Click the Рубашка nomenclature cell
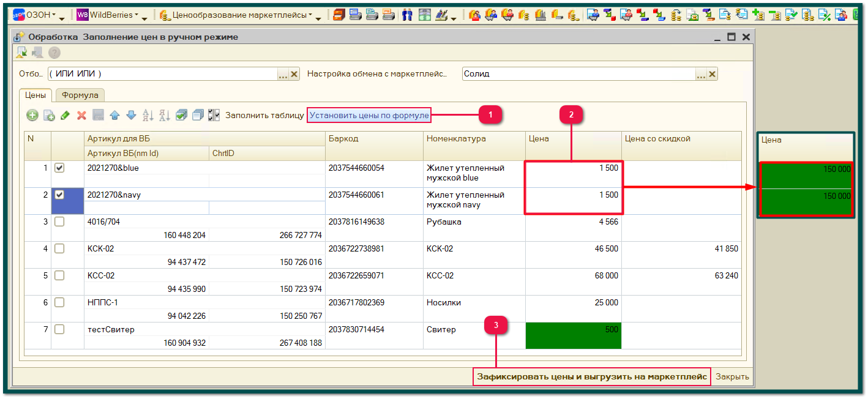The width and height of the screenshot is (868, 399). 474,228
